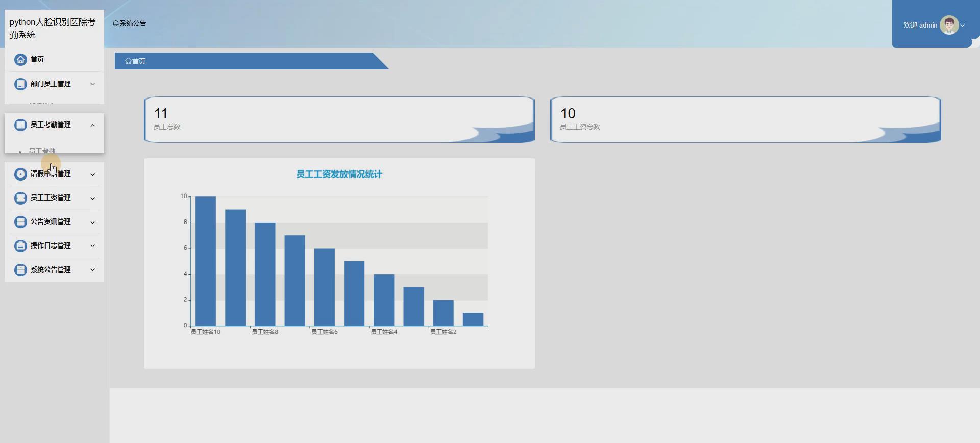Click the 员工姓名2 axis label
The height and width of the screenshot is (443, 980).
coord(444,332)
